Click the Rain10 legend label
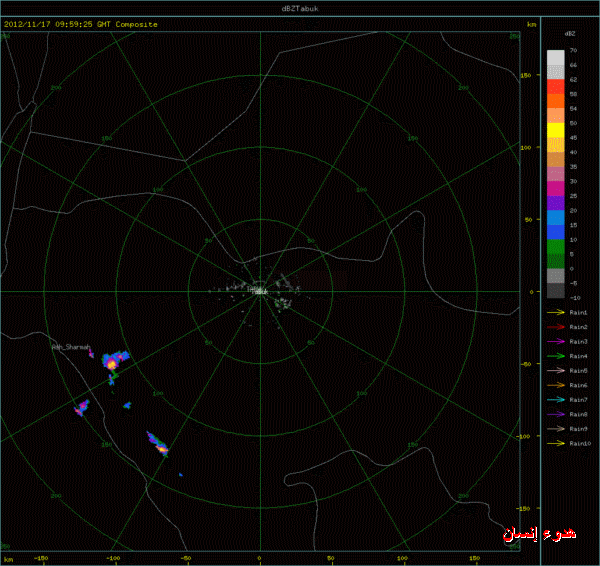The image size is (600, 566). click(580, 444)
